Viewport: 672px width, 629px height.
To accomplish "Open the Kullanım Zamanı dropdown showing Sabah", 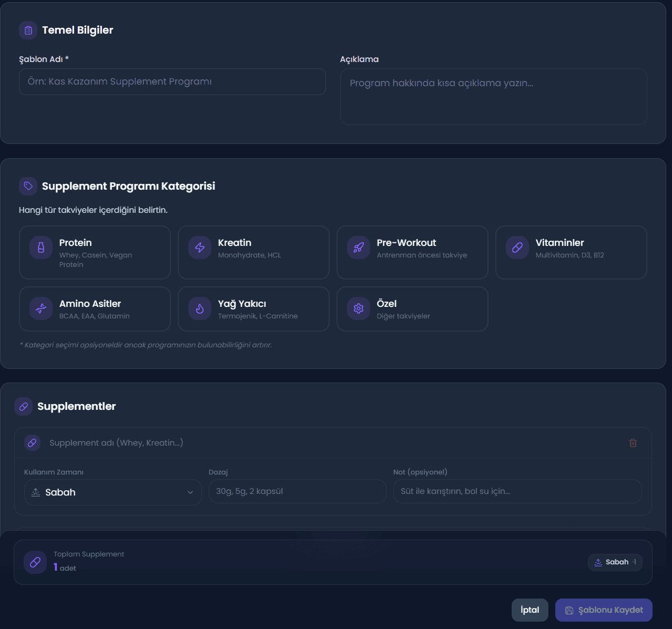I will point(113,492).
